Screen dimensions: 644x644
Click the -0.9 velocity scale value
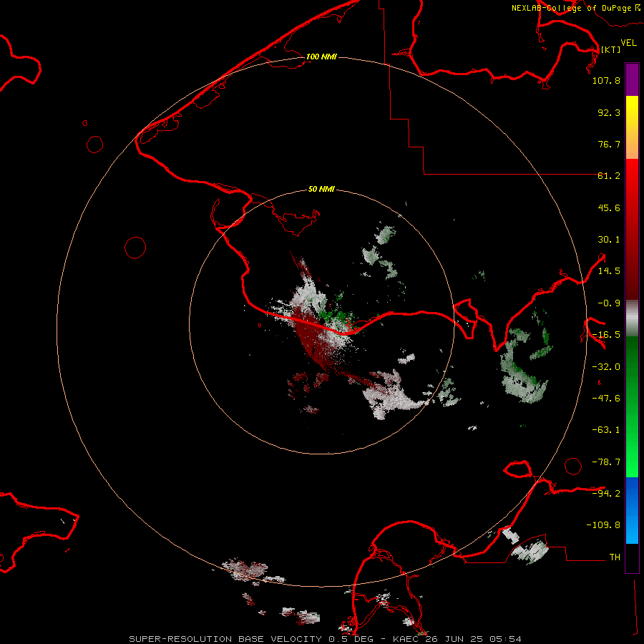pos(609,303)
